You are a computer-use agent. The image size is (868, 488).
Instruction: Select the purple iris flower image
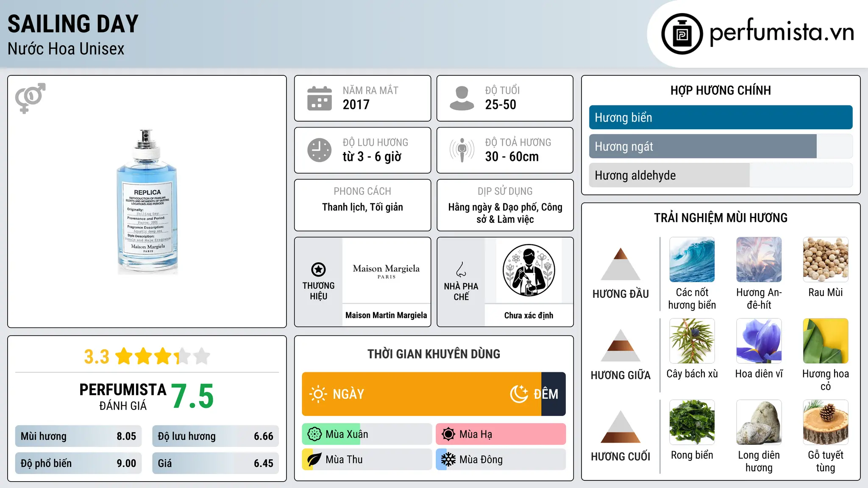click(759, 341)
